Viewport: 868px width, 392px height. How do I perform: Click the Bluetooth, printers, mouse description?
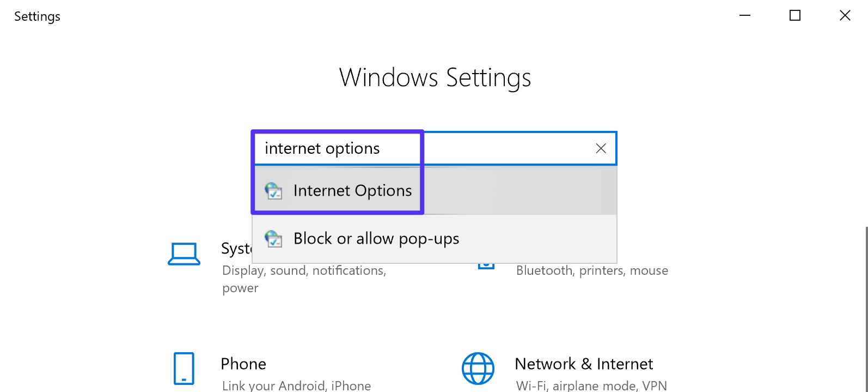pos(591,270)
